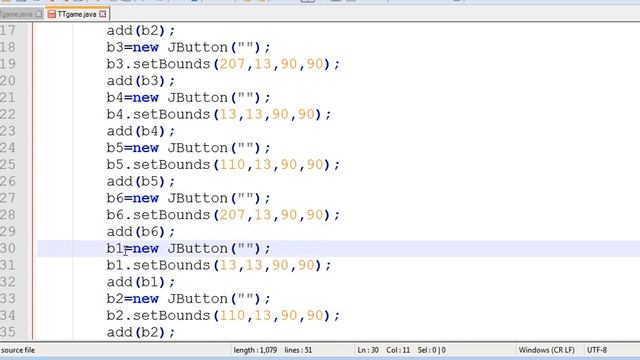
Task: Close the TTgame.java tab
Action: click(x=102, y=14)
